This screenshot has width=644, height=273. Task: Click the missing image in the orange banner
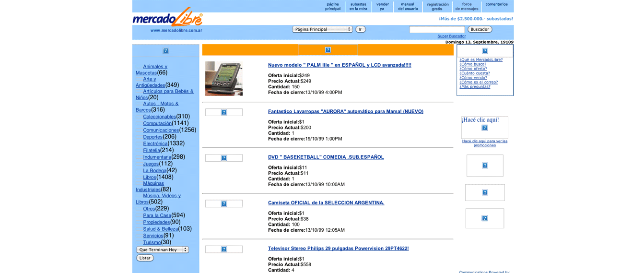[x=328, y=50]
